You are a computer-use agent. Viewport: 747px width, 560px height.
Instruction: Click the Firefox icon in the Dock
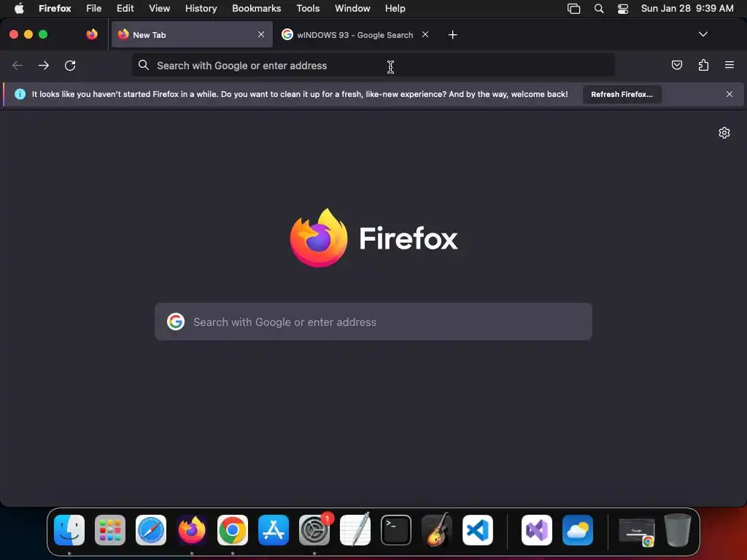tap(192, 530)
